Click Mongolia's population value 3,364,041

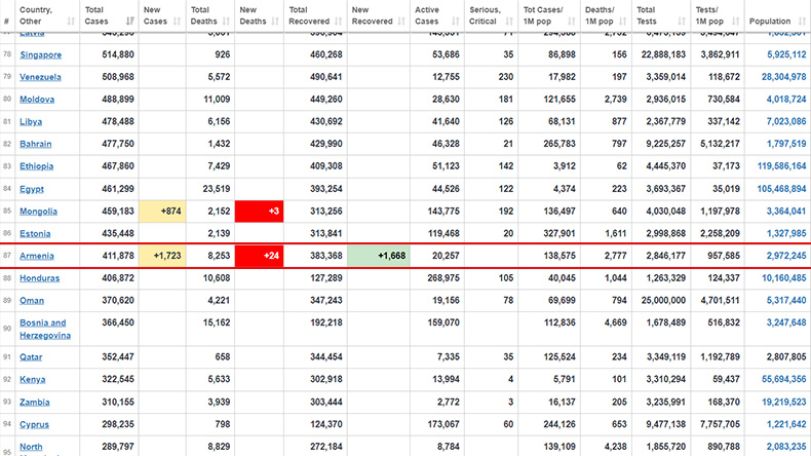(786, 211)
